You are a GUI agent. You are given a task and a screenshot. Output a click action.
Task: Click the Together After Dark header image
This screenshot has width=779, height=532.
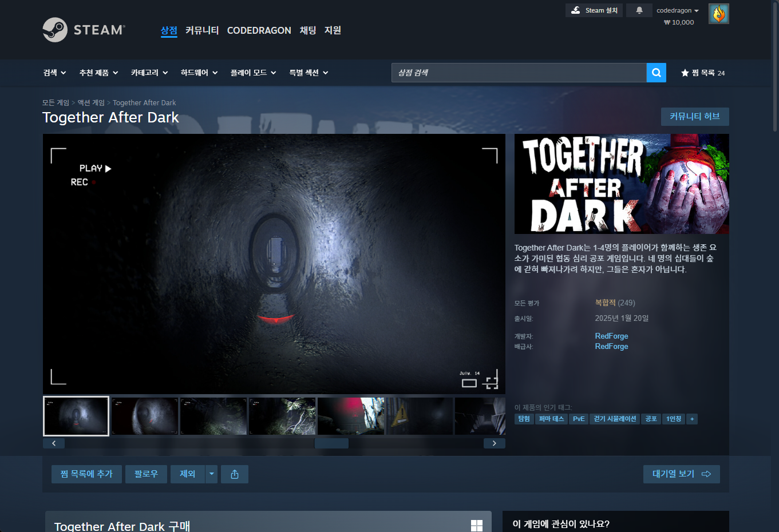(x=622, y=184)
